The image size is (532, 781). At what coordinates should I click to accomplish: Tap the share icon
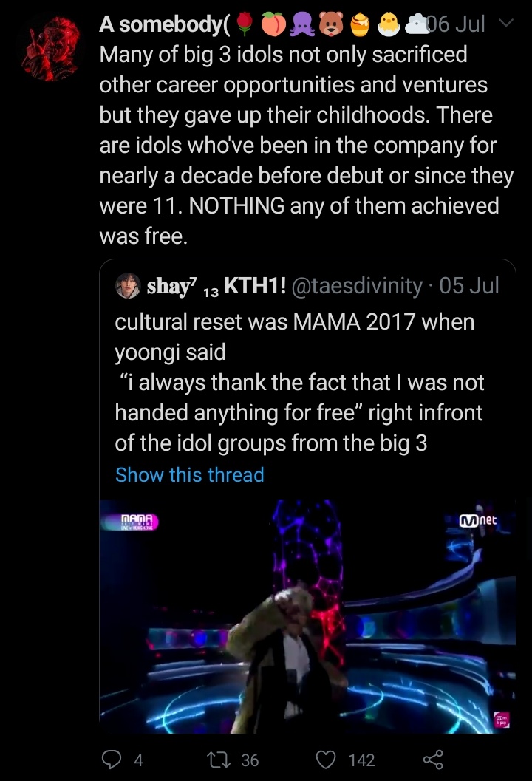pyautogui.click(x=433, y=760)
